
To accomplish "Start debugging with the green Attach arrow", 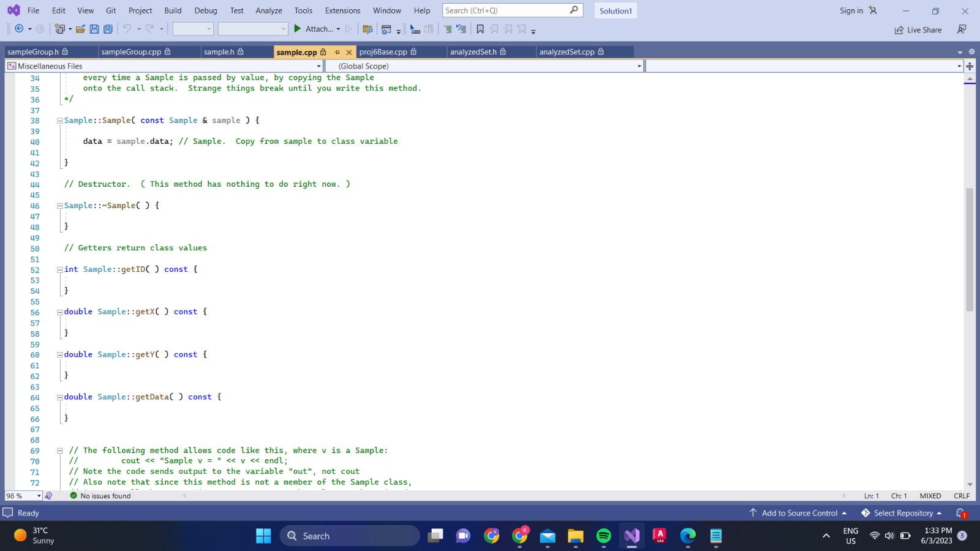I will click(x=297, y=28).
